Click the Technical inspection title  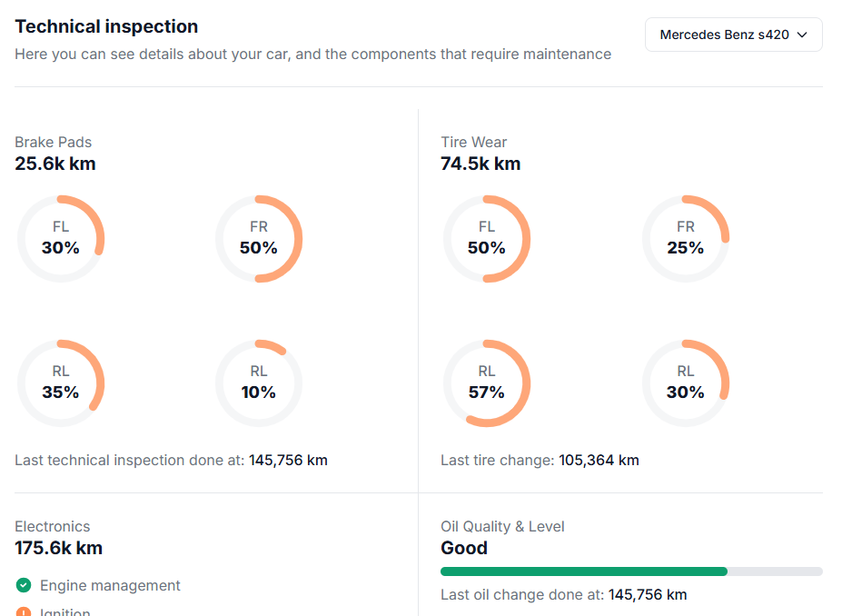(105, 26)
